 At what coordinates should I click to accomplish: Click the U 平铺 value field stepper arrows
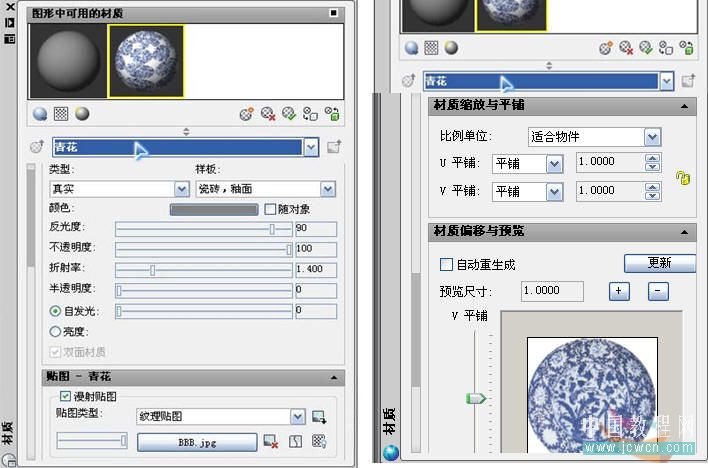652,163
